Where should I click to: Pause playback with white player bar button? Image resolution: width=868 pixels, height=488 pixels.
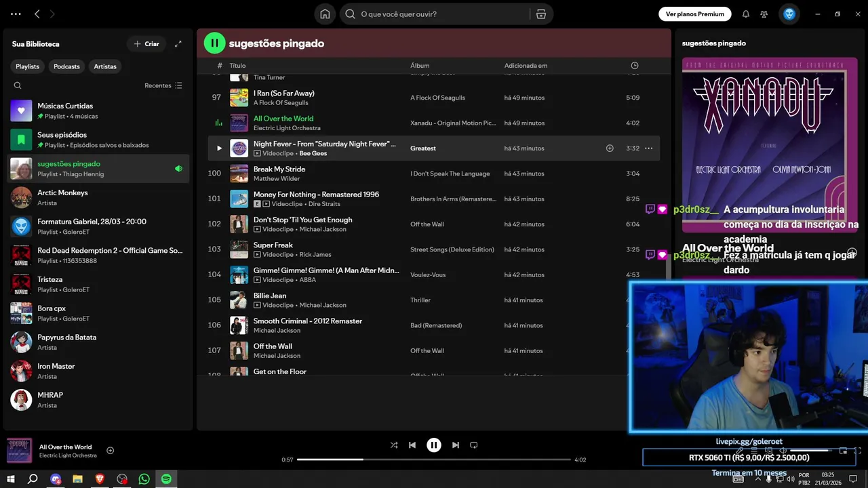pos(434,445)
